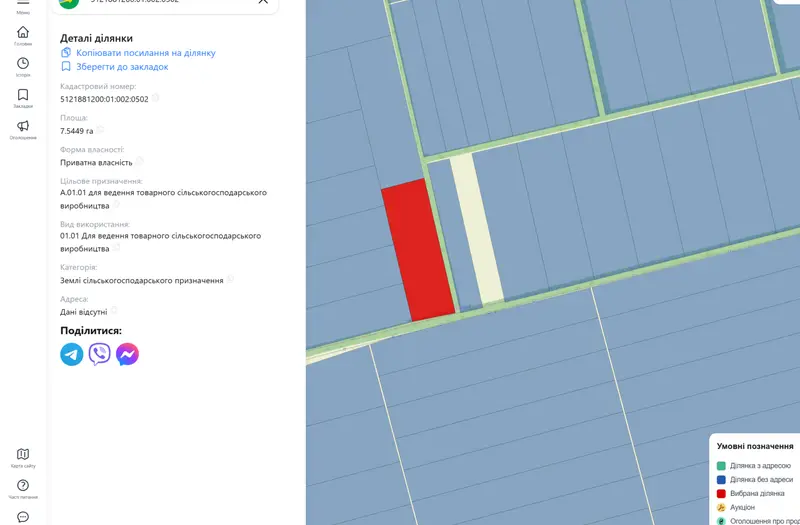Open the hamburger Меню in sidebar
Image resolution: width=800 pixels, height=525 pixels.
coord(23,4)
